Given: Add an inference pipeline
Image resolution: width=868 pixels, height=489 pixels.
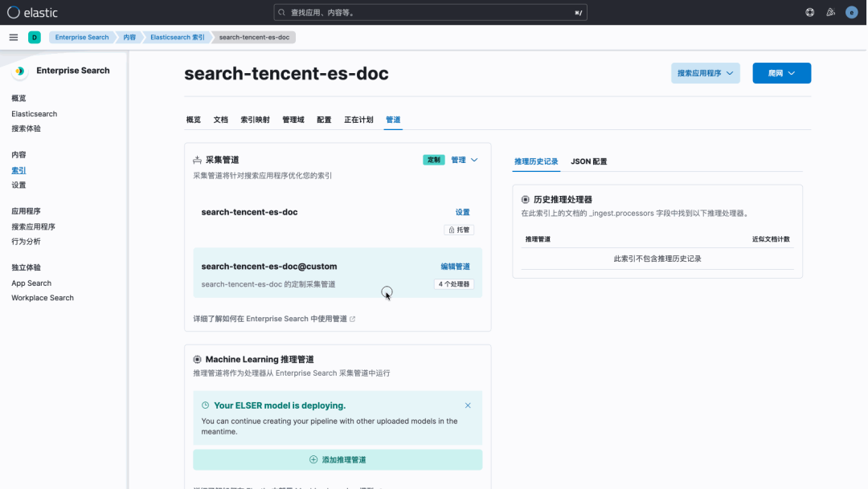Looking at the screenshot, I should 338,459.
